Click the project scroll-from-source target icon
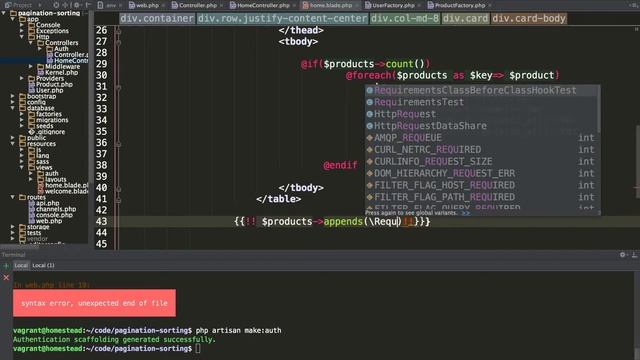The height and width of the screenshot is (360, 640). [x=56, y=5]
